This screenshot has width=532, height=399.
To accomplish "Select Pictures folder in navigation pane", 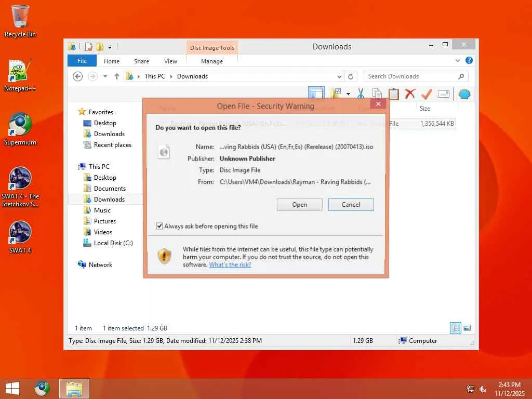I will (x=105, y=221).
